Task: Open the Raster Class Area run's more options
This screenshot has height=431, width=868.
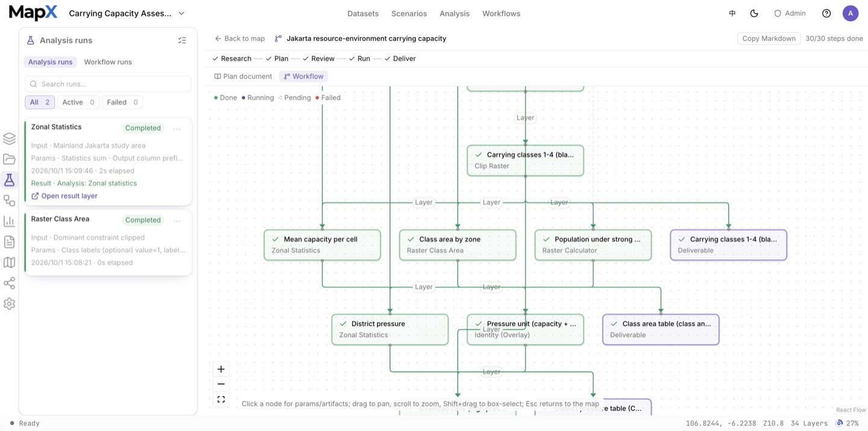Action: (177, 221)
